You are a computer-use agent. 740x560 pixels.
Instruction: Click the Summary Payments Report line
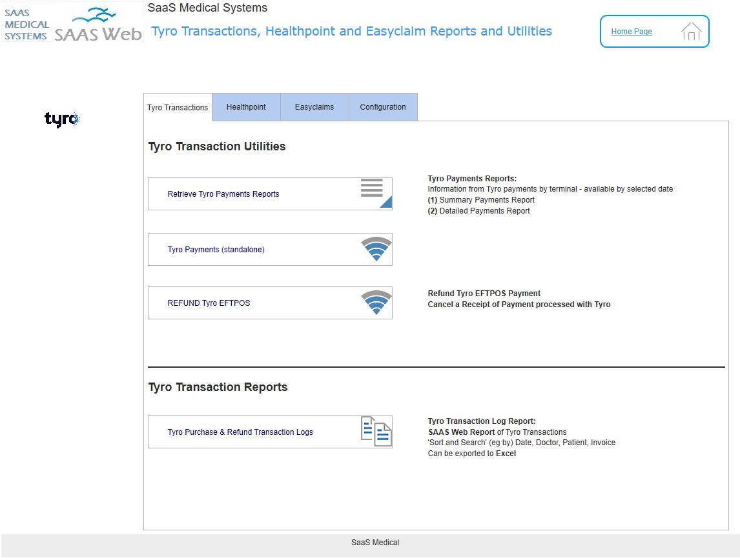tap(481, 200)
